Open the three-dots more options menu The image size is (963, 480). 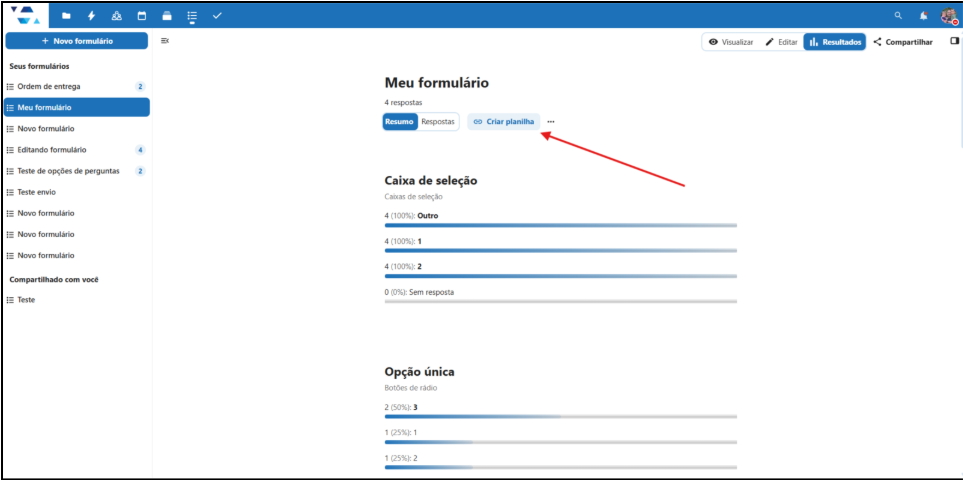coord(551,122)
